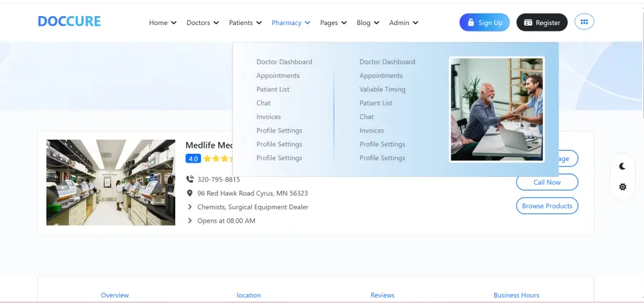Click the first yellow rating star
This screenshot has width=644, height=303.
(207, 158)
